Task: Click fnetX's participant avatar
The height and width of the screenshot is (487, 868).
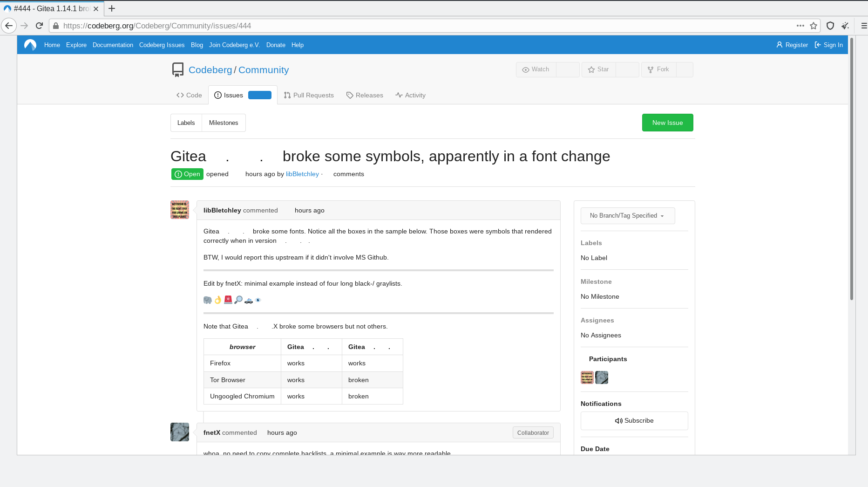Action: pyautogui.click(x=602, y=377)
